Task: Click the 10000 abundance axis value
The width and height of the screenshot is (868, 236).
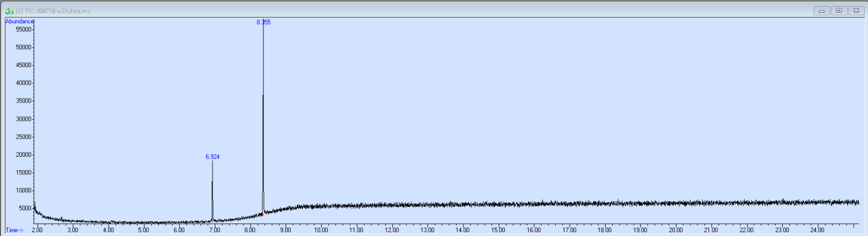Action: [24, 191]
